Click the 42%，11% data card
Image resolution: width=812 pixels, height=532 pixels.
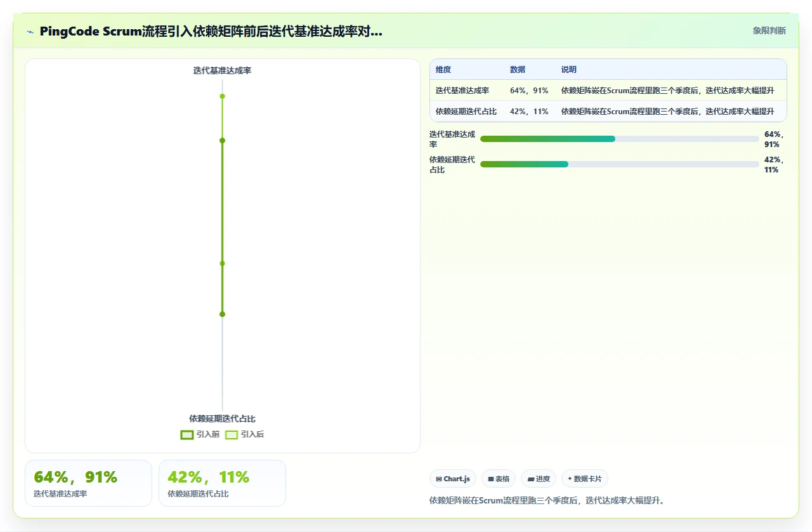click(x=222, y=483)
